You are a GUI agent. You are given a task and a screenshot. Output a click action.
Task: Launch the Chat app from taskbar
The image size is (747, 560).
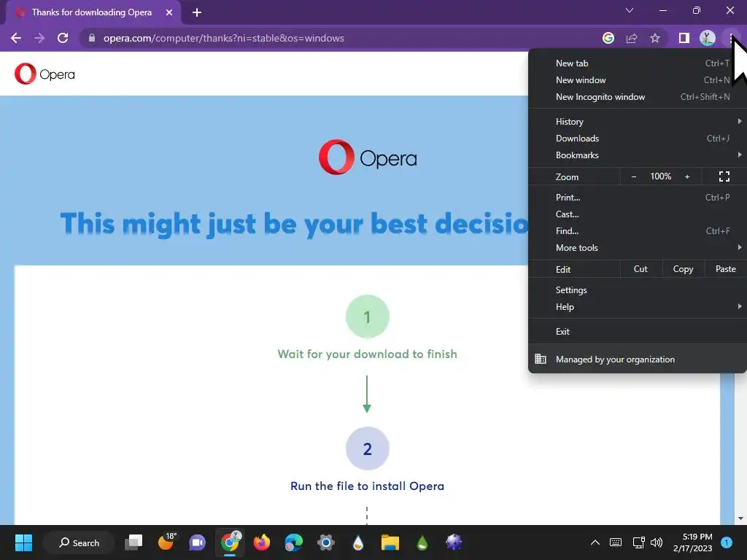197,542
